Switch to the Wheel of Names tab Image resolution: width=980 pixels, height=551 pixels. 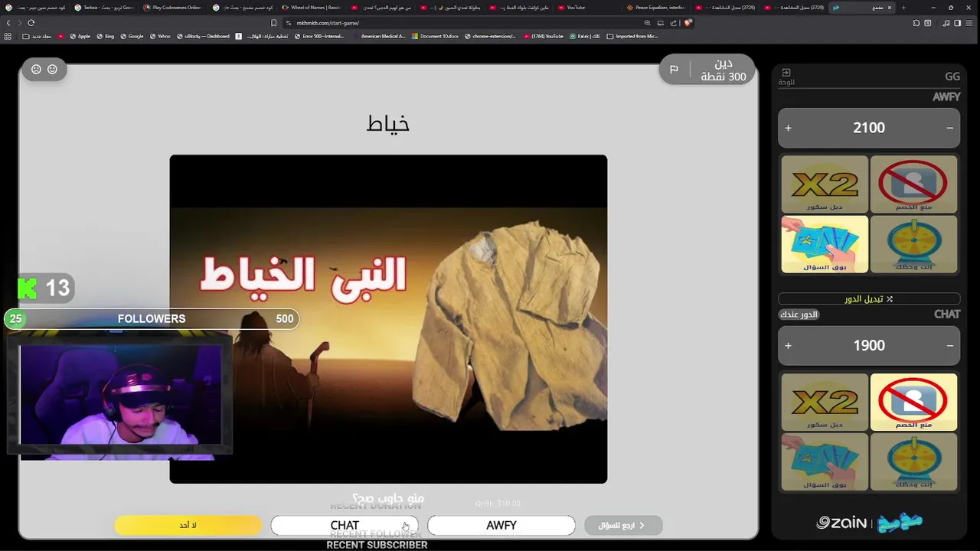[x=311, y=8]
